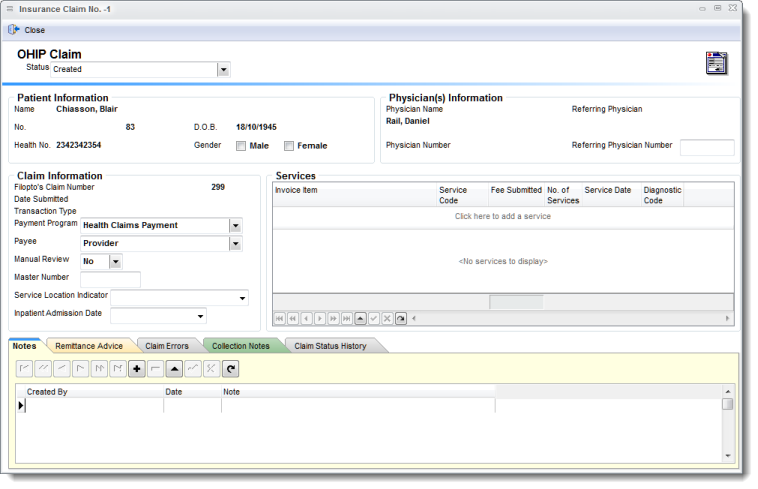758x489 pixels.
Task: Switch to the Remittance Advice tab
Action: tap(89, 346)
